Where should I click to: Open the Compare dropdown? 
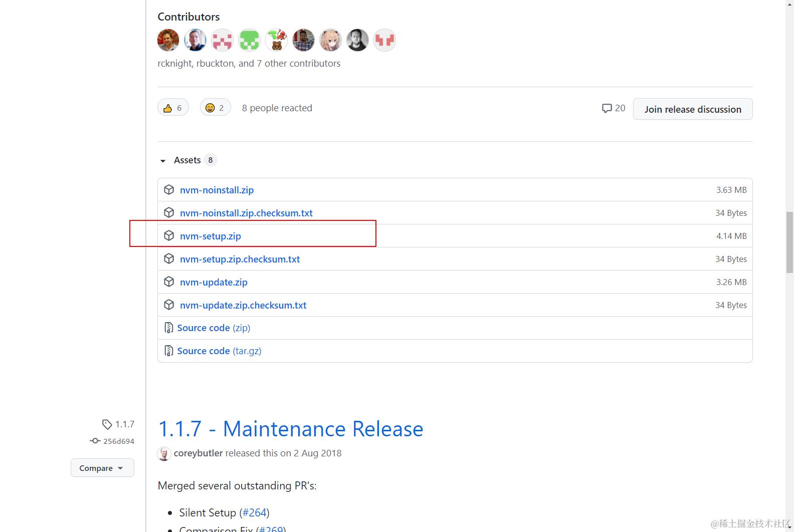[102, 468]
